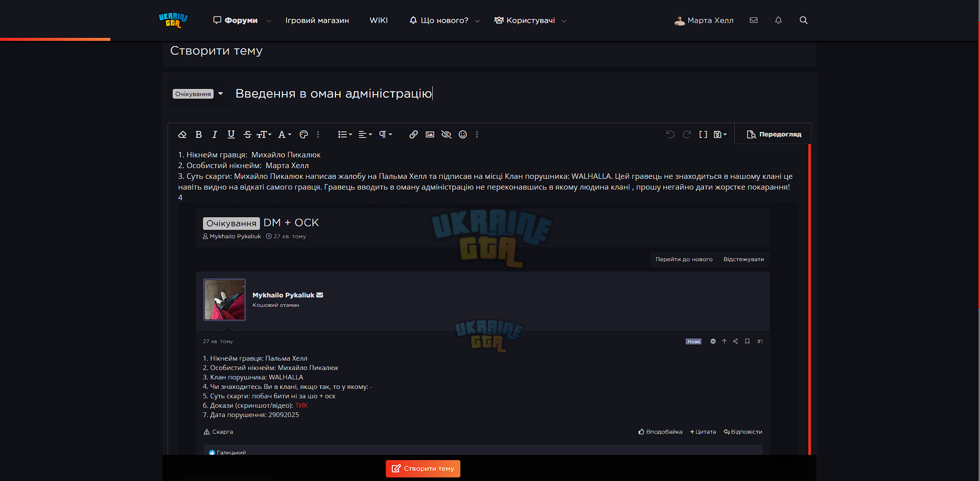Open Марта Хелл account menu
The height and width of the screenshot is (481, 980).
tap(704, 20)
